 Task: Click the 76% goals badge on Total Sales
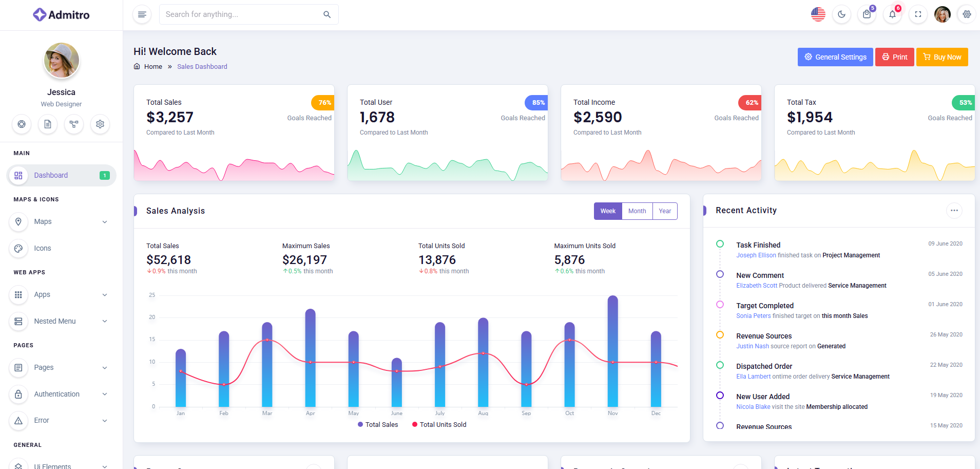(323, 103)
